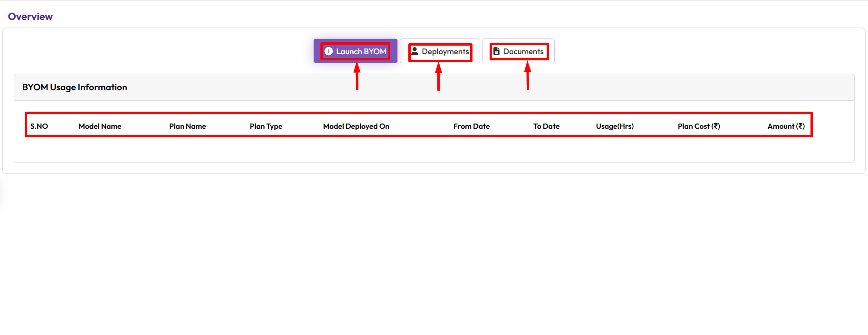Click the gray BYOM Usage Information header bar
Image resolution: width=868 pixels, height=335 pixels.
click(x=475, y=87)
